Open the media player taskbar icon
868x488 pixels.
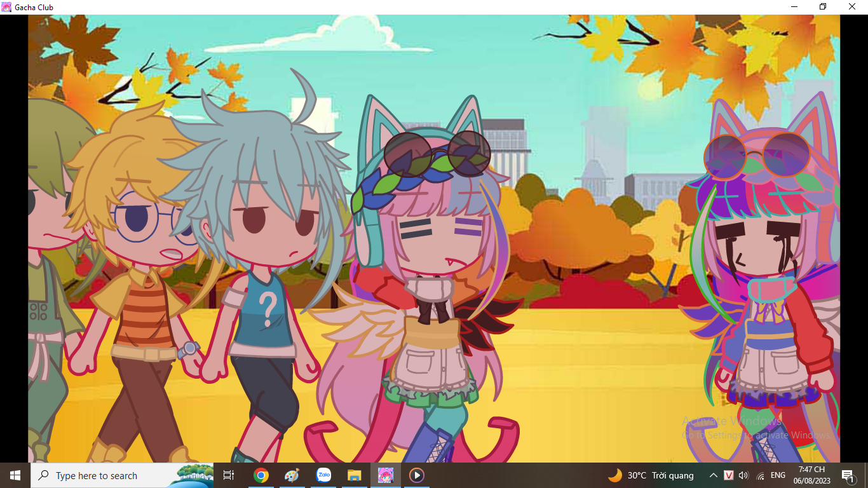coord(417,475)
